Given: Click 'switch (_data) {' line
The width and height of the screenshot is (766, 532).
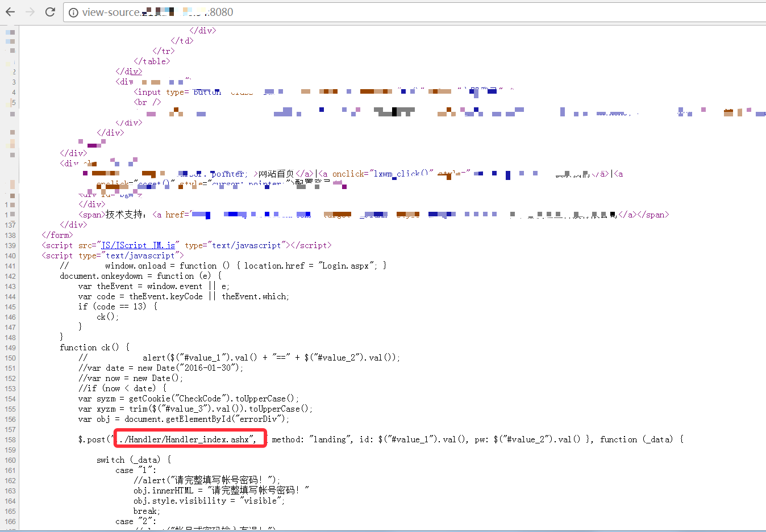Looking at the screenshot, I should 134,460.
